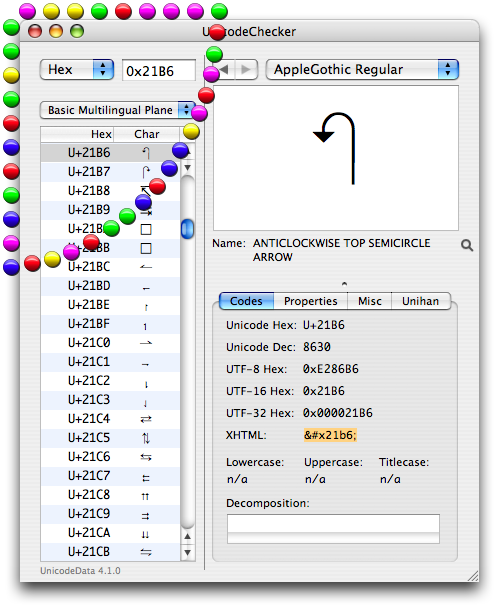The width and height of the screenshot is (503, 607).
Task: Click the green zoom window button
Action: pos(77,31)
